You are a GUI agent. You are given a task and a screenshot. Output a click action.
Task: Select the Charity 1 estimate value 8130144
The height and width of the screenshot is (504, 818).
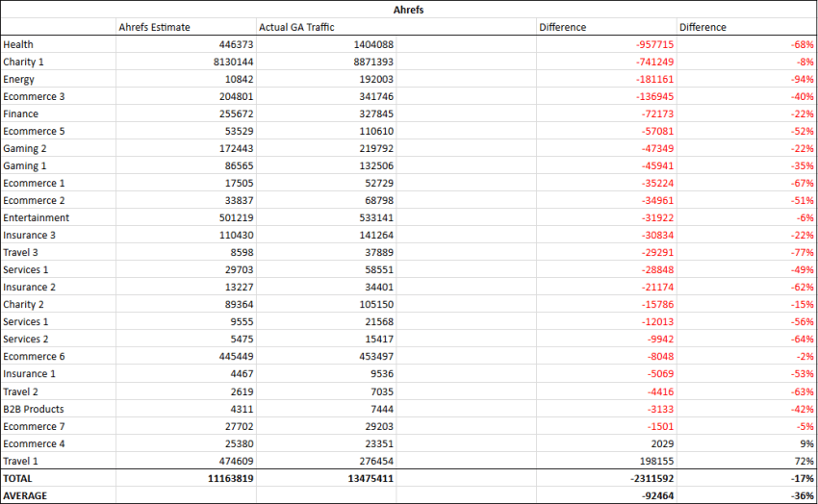pyautogui.click(x=226, y=62)
